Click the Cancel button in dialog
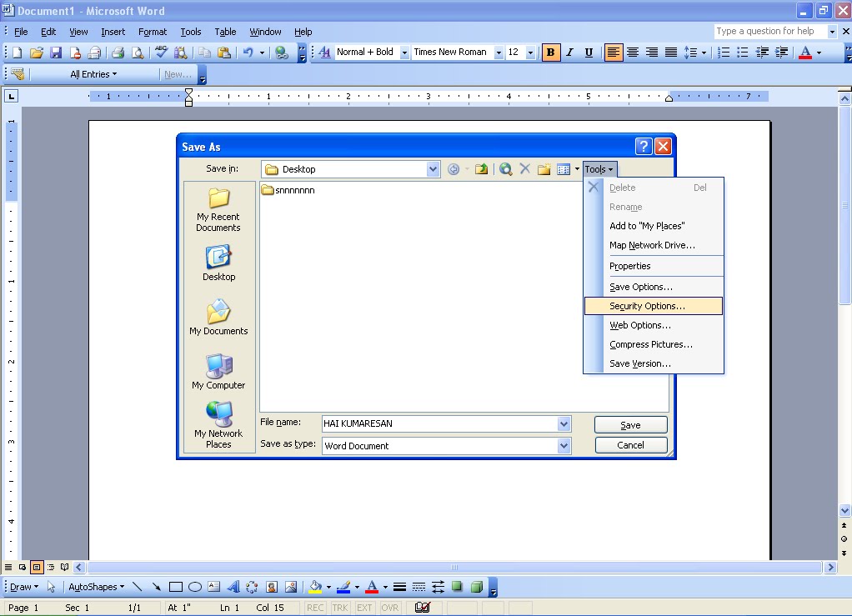The width and height of the screenshot is (852, 616). coord(631,445)
